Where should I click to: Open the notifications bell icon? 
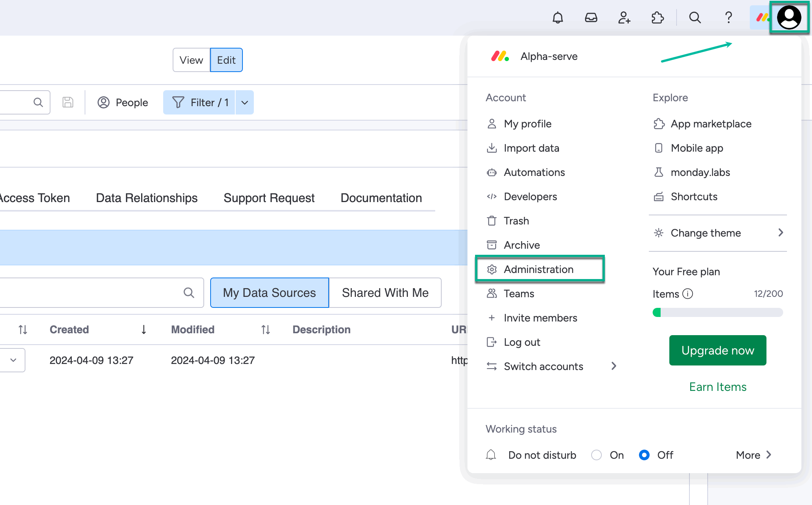[557, 17]
